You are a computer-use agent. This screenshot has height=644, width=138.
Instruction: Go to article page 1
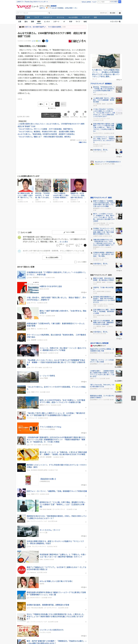pos(47,104)
